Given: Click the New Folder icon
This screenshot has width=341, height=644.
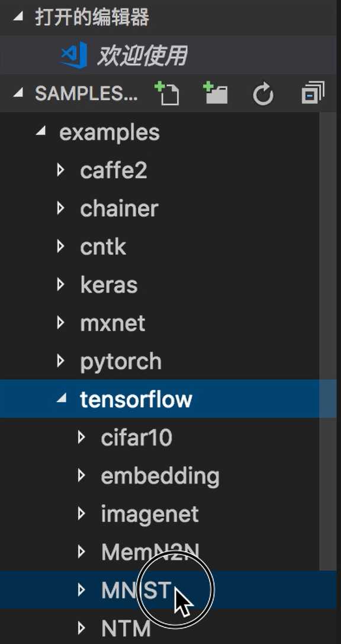Looking at the screenshot, I should (215, 93).
